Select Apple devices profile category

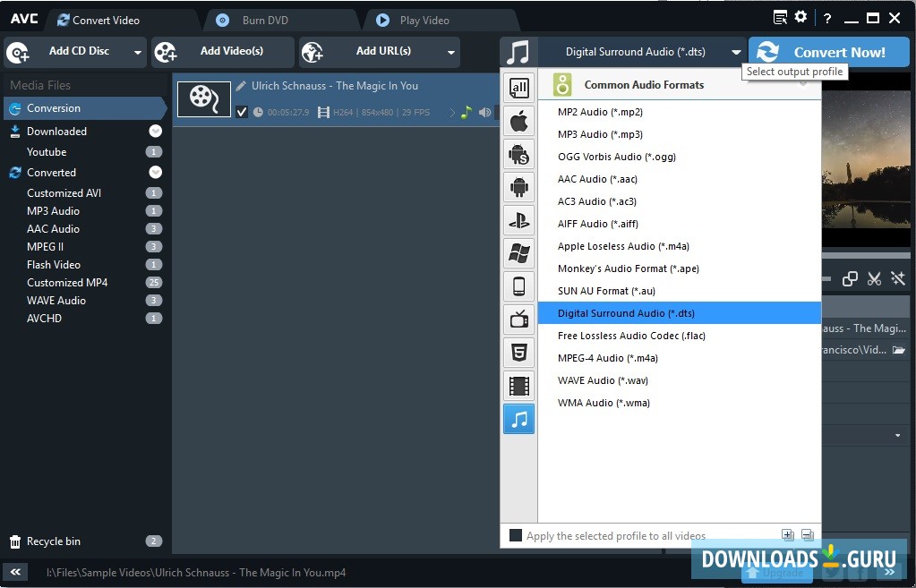(x=518, y=122)
